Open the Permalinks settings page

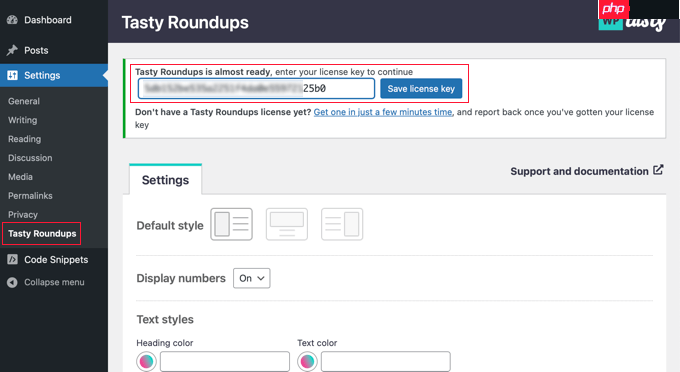pos(30,196)
